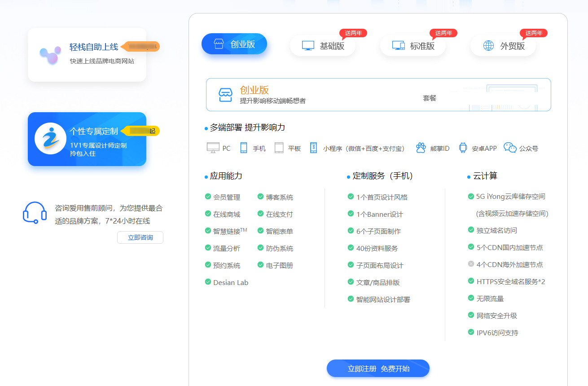This screenshot has width=588, height=386.
Task: Click the tablet (平板) icon
Action: pos(279,148)
